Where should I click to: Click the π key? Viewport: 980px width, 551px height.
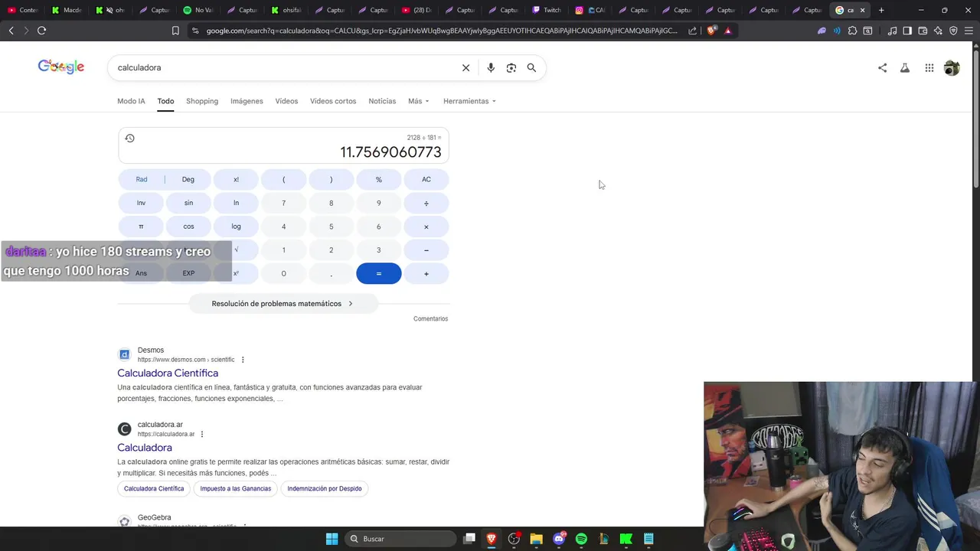pyautogui.click(x=141, y=227)
